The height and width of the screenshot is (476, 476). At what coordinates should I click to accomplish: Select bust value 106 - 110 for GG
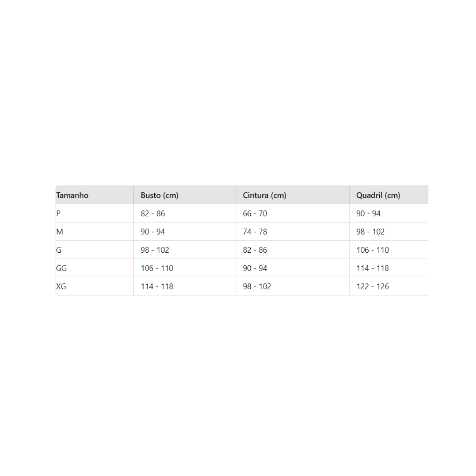coord(157,268)
